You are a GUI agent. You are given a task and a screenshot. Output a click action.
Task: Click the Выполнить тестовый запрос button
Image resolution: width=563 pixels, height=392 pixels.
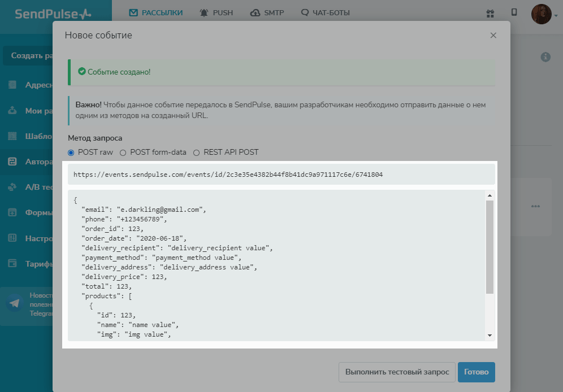pyautogui.click(x=397, y=372)
